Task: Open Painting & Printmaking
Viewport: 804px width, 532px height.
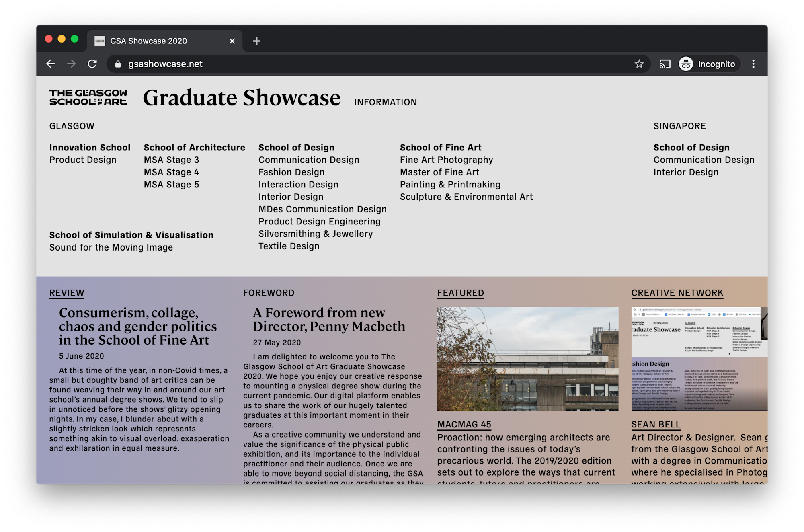Action: tap(450, 185)
